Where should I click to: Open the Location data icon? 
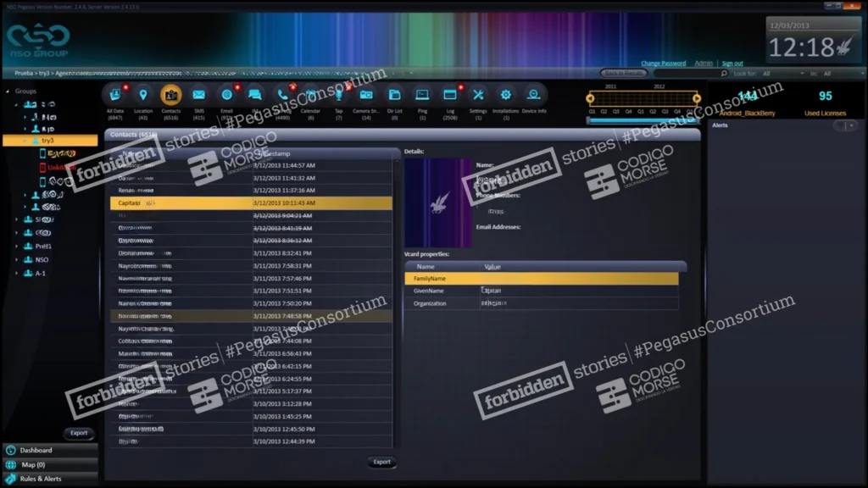(142, 95)
